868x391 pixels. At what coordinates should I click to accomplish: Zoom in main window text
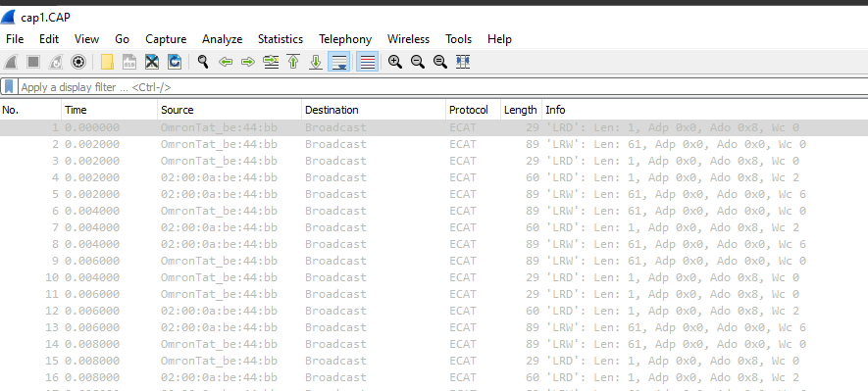click(x=394, y=62)
